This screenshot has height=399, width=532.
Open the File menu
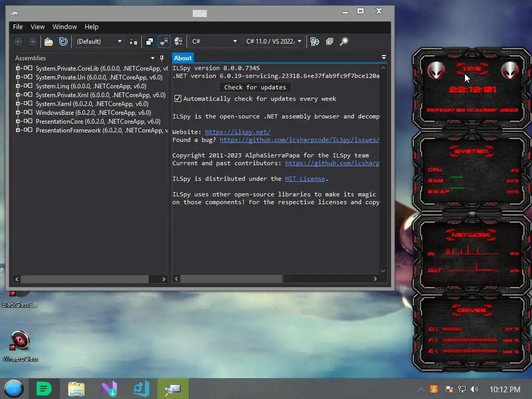[18, 27]
